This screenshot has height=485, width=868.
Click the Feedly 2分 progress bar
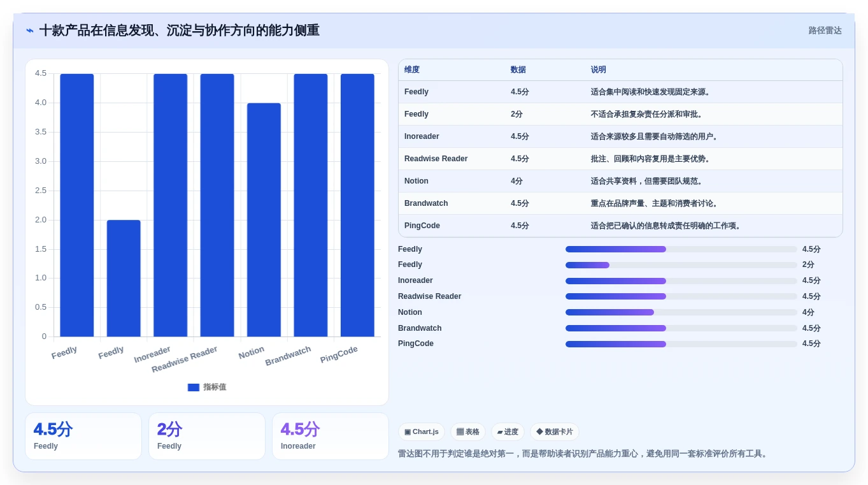(x=681, y=265)
